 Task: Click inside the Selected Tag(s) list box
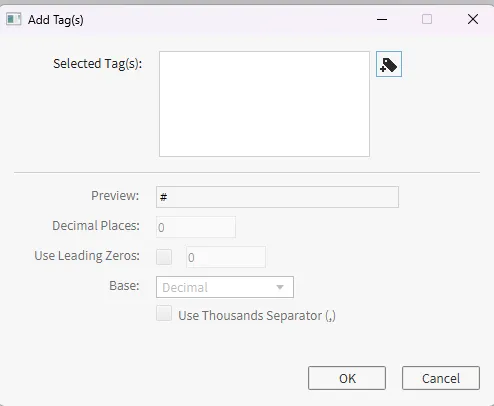(x=264, y=104)
